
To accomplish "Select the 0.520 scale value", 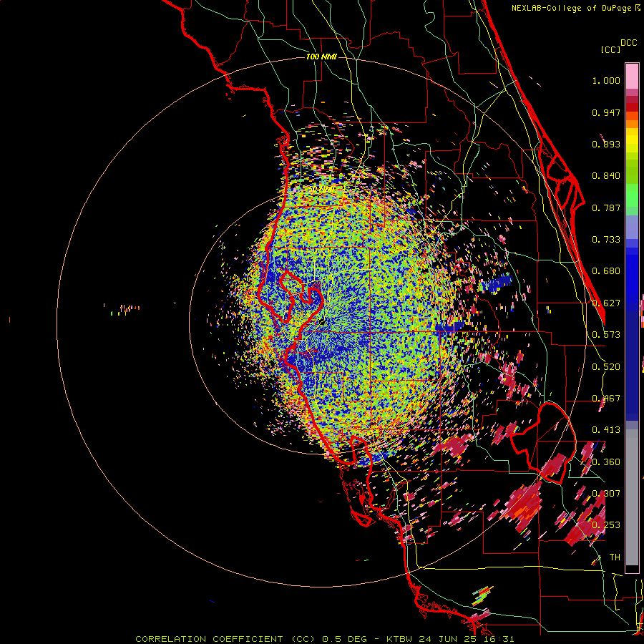I will 606,367.
